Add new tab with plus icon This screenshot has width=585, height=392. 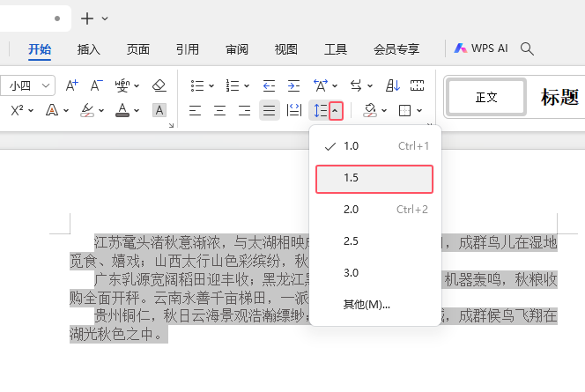(x=87, y=18)
